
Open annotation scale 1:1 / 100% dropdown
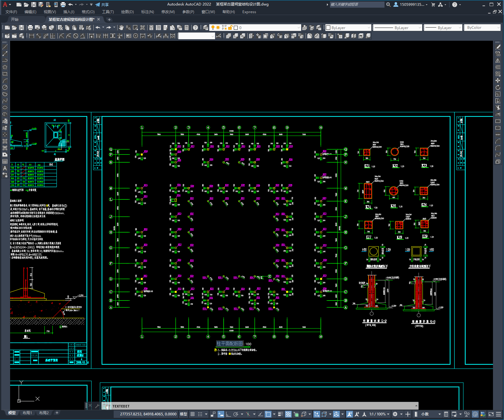click(x=379, y=414)
